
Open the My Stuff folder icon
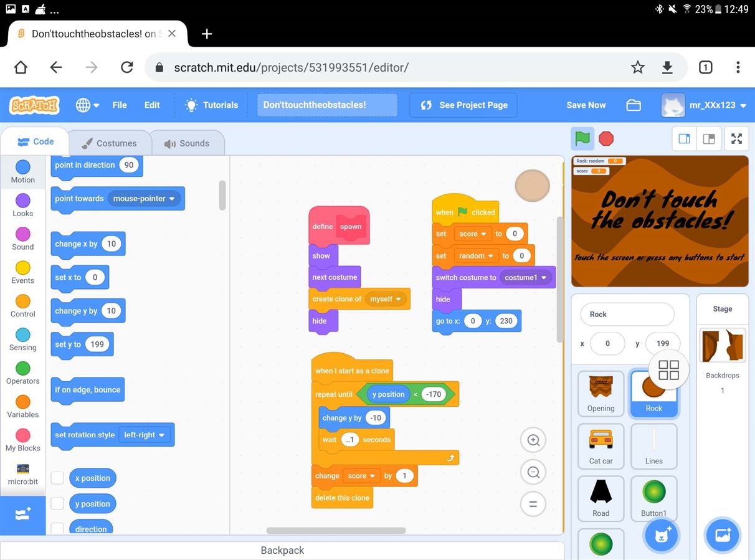coord(634,105)
